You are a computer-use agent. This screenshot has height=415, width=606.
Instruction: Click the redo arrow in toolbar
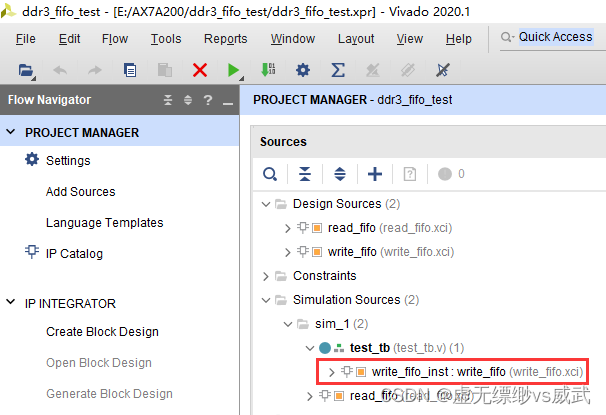point(95,70)
